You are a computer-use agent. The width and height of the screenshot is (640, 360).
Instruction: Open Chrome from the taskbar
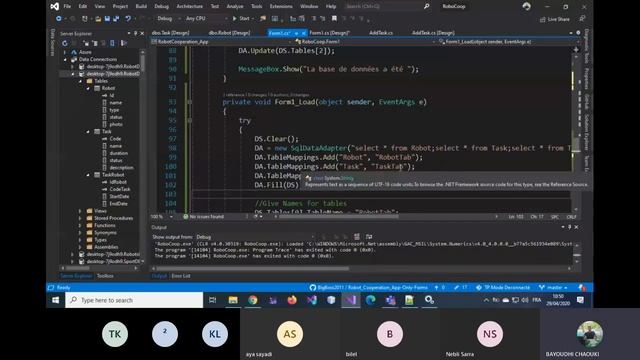click(253, 300)
